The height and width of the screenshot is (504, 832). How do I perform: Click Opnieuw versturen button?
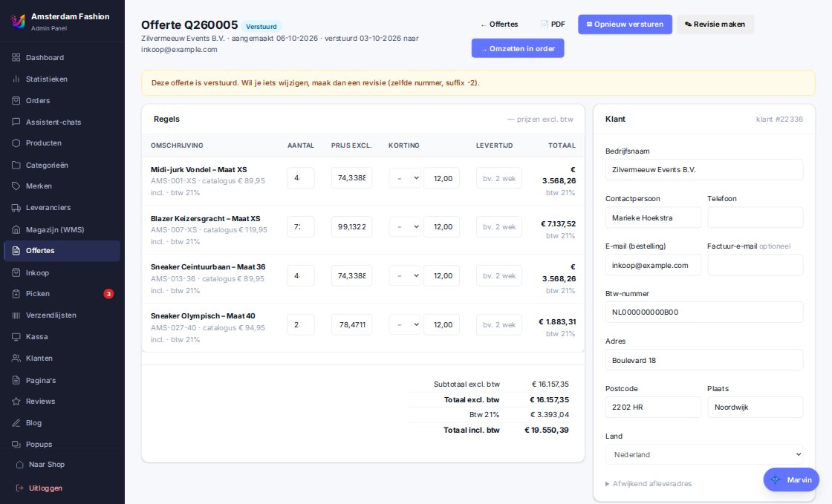coord(625,24)
